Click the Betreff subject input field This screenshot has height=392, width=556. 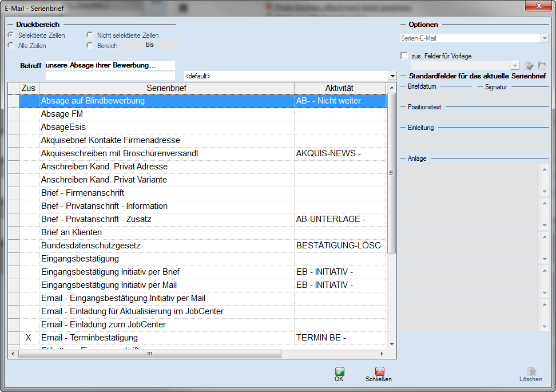tap(110, 66)
